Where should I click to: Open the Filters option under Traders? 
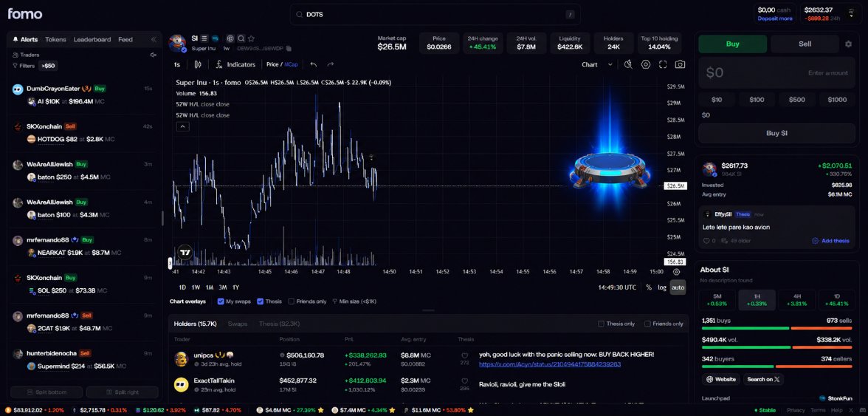click(x=24, y=65)
